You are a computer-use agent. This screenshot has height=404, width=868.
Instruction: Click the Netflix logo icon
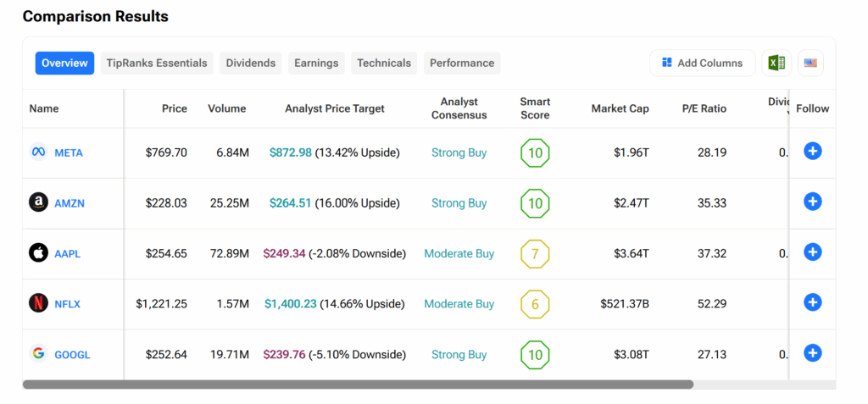[38, 303]
